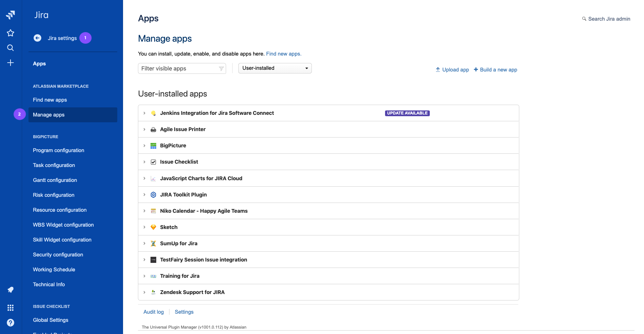Viewport: 644px width, 334px height.
Task: Click the Issue Checklist checkmark icon
Action: (153, 162)
